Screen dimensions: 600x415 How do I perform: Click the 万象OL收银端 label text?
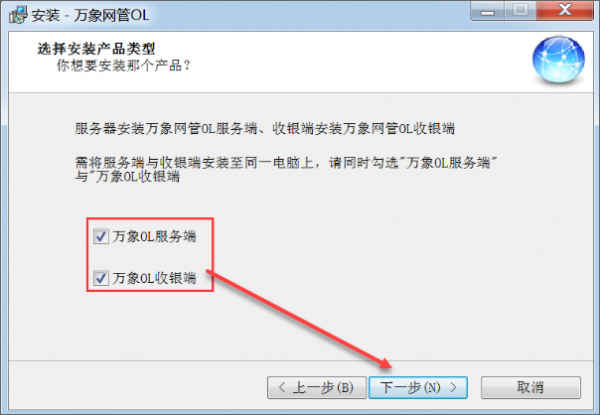click(154, 278)
